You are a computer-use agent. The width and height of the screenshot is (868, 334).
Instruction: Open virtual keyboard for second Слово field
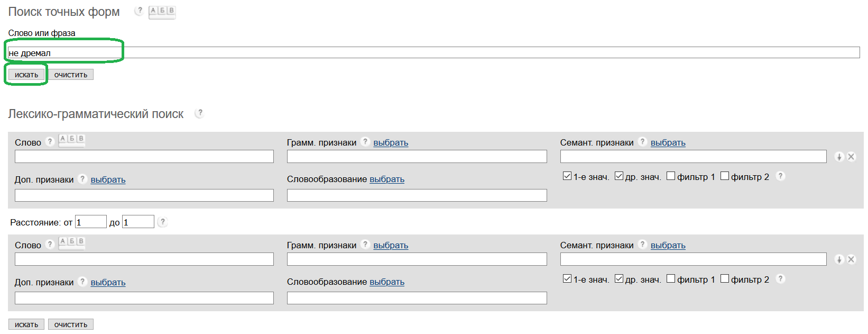[x=72, y=242]
